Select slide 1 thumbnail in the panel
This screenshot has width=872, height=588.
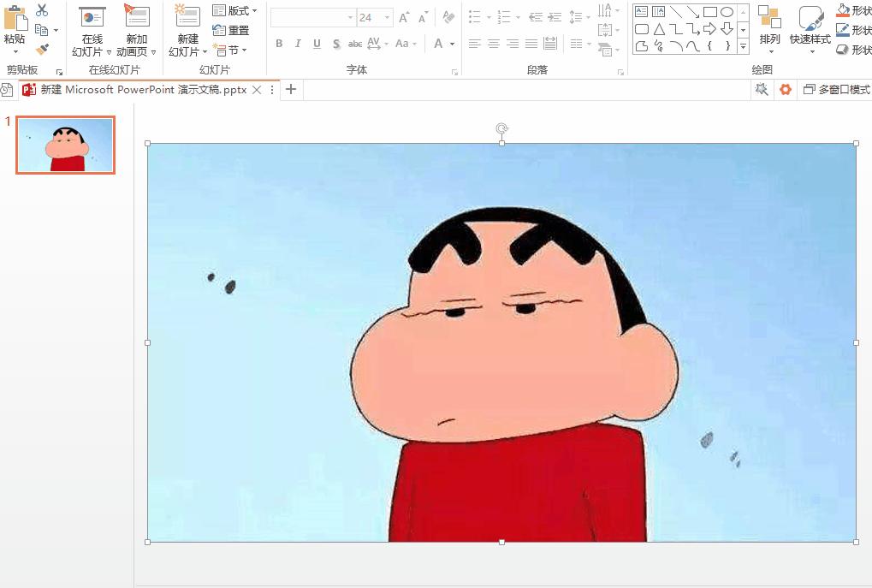(66, 146)
